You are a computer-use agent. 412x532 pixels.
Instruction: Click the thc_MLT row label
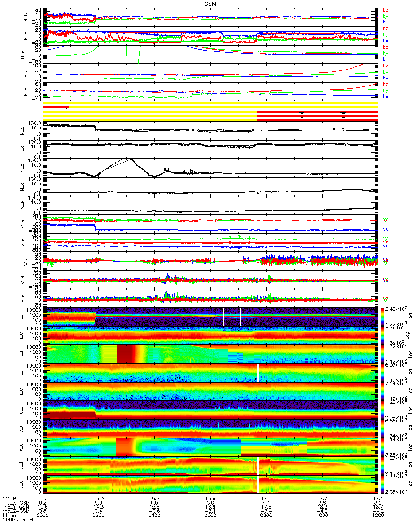tap(12, 499)
